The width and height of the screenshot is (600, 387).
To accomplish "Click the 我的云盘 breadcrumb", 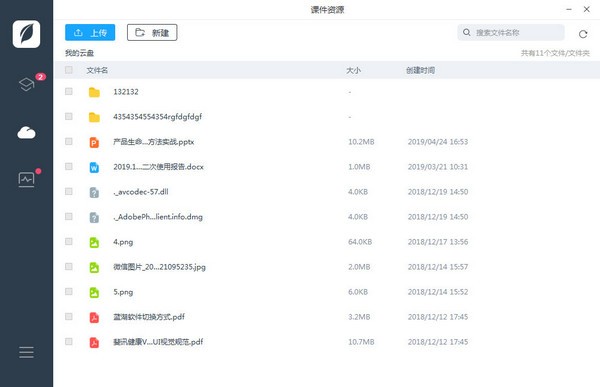I will click(x=79, y=53).
